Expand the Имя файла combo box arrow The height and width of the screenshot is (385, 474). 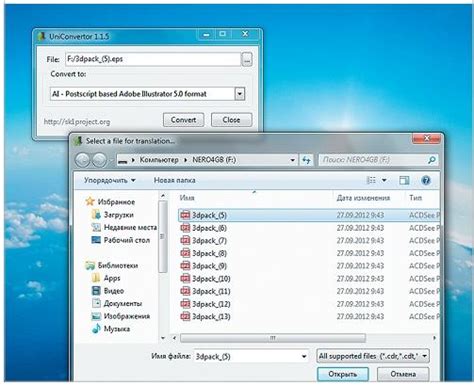click(x=304, y=356)
